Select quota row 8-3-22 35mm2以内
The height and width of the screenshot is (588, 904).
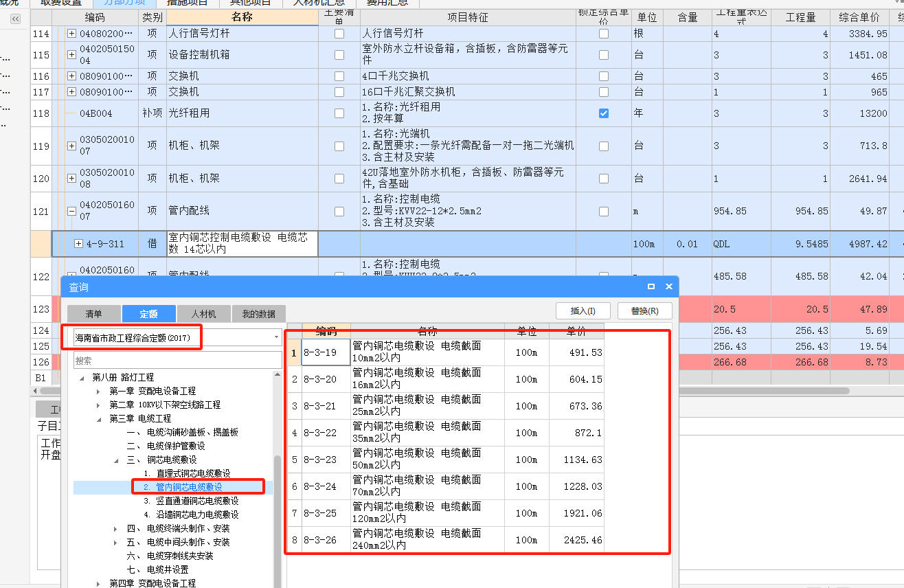[445, 433]
